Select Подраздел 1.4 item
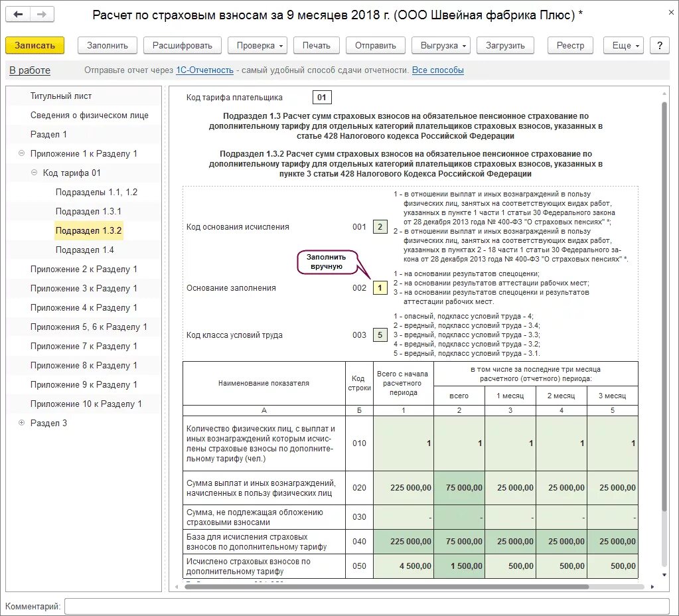The height and width of the screenshot is (616, 679). (84, 250)
